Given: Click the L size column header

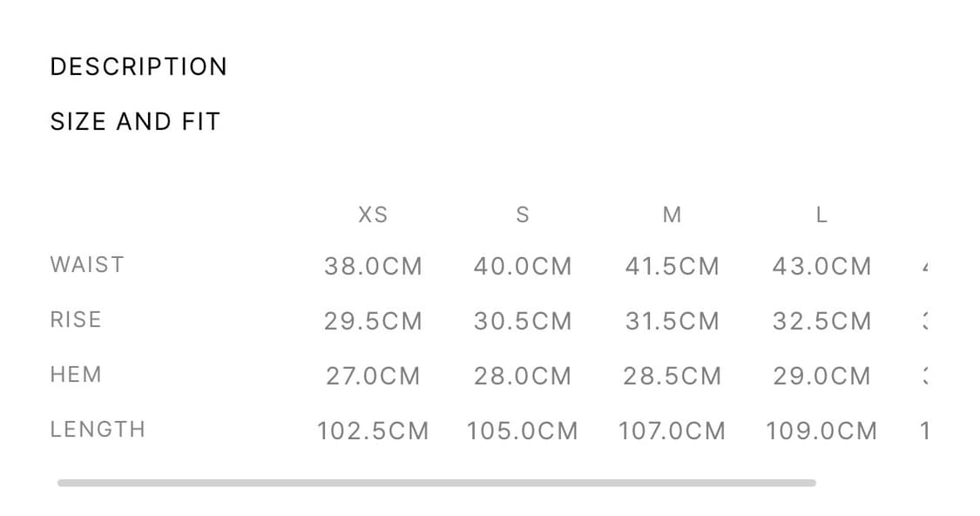Looking at the screenshot, I should 821,214.
